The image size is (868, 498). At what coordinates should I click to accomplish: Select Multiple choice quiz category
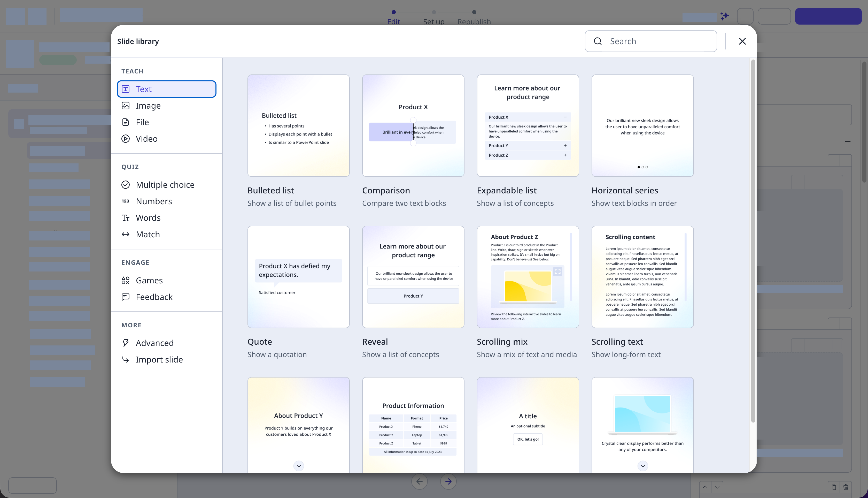coord(166,185)
